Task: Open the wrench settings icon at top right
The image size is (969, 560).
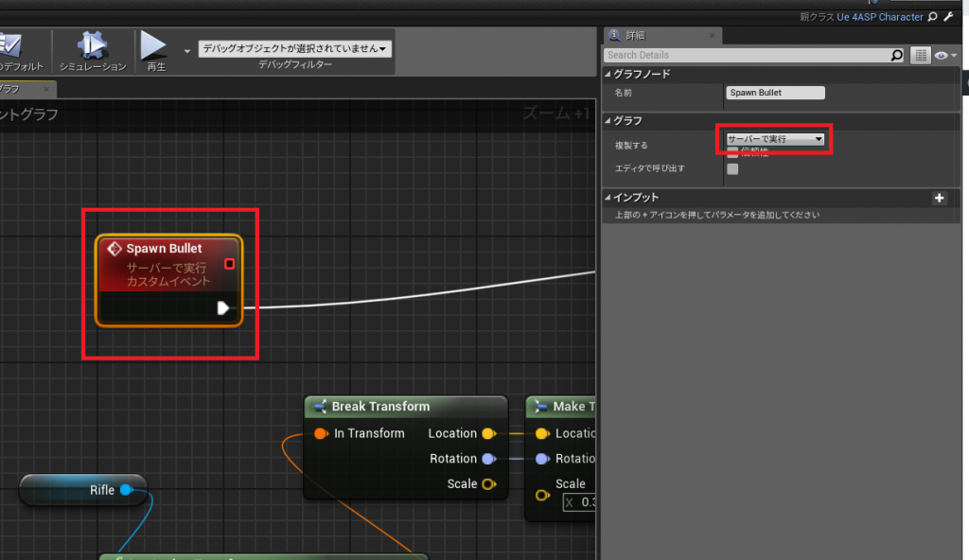Action: 948,16
